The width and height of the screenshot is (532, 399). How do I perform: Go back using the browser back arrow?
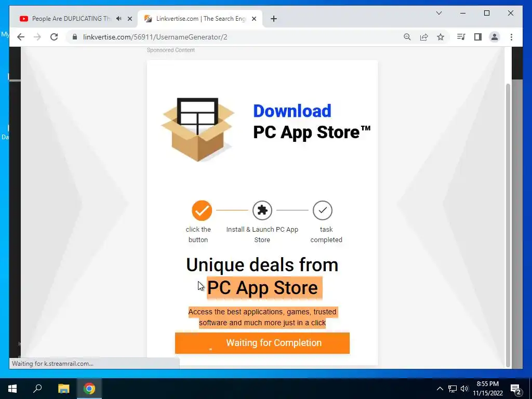pos(21,37)
